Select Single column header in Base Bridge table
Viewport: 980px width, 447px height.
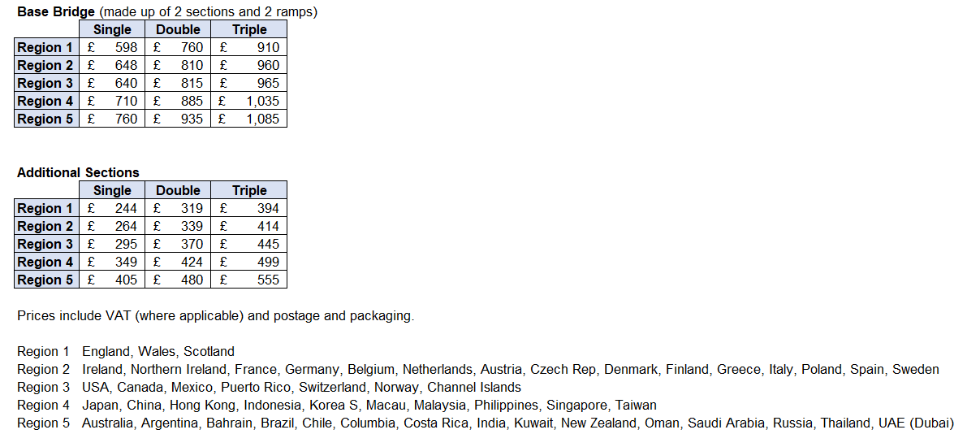pyautogui.click(x=112, y=29)
